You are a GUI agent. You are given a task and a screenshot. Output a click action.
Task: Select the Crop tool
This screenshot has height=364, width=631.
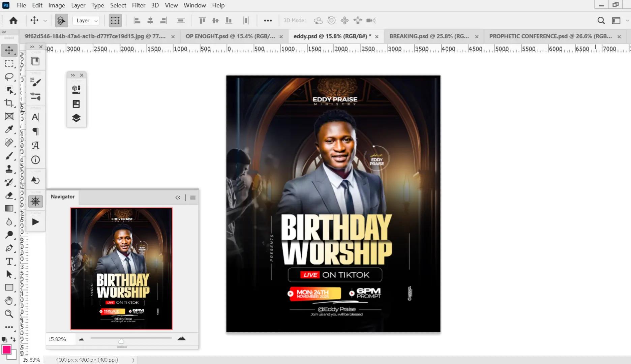pos(9,103)
